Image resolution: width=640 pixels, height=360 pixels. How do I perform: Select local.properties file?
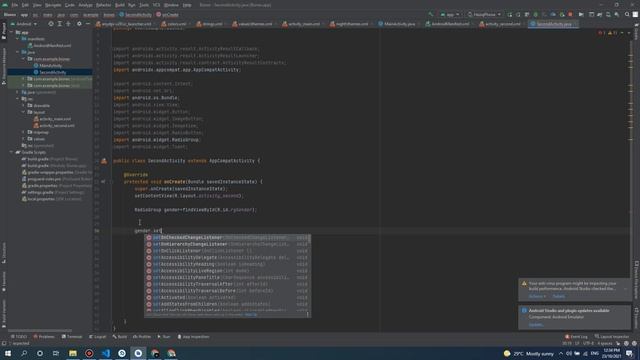pos(51,199)
